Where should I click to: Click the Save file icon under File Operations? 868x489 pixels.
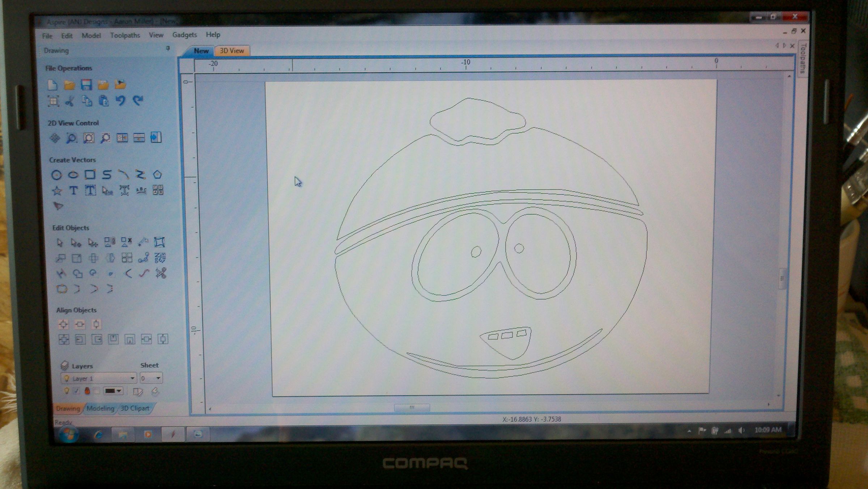click(x=86, y=85)
